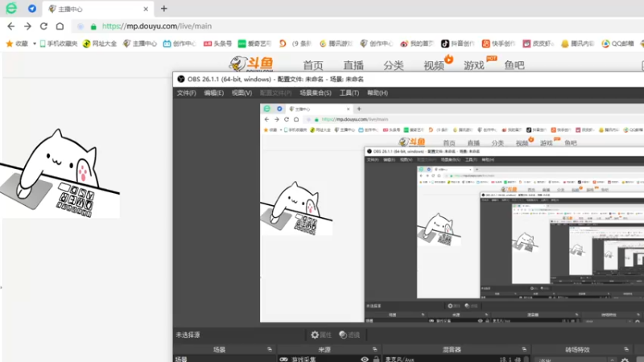This screenshot has width=644, height=362.
Task: Open transition settings gear in 转场特效
Action: 625,360
